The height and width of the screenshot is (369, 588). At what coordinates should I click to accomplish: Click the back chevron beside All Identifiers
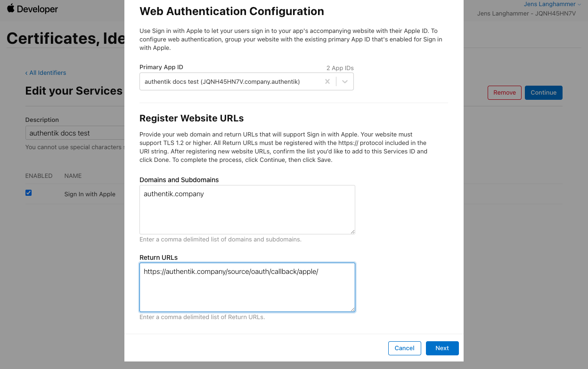(x=26, y=72)
